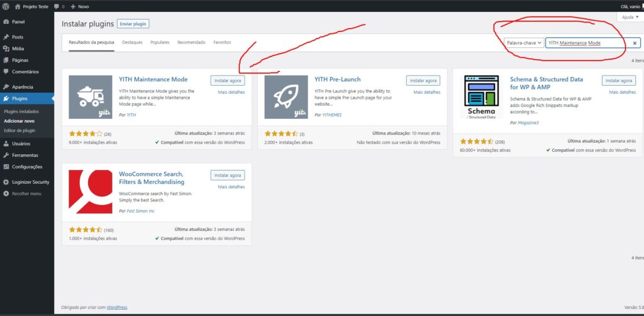Open the Magazine3 author link
The height and width of the screenshot is (316, 644).
coord(528,123)
